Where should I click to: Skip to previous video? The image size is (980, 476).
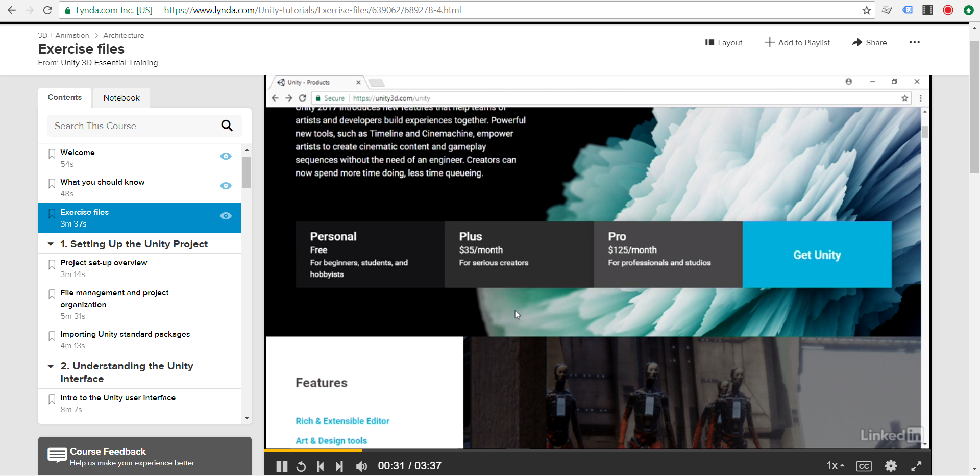point(320,466)
